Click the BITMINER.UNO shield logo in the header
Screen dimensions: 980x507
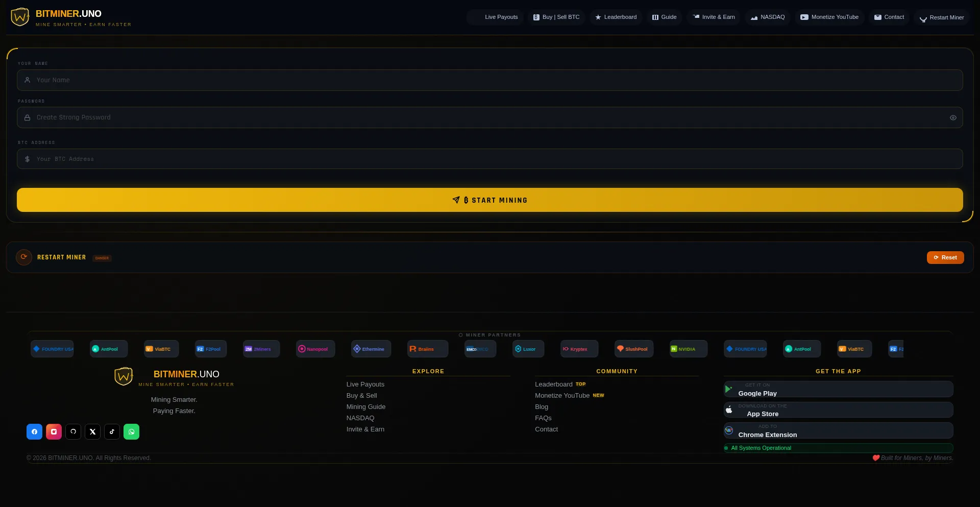(20, 17)
